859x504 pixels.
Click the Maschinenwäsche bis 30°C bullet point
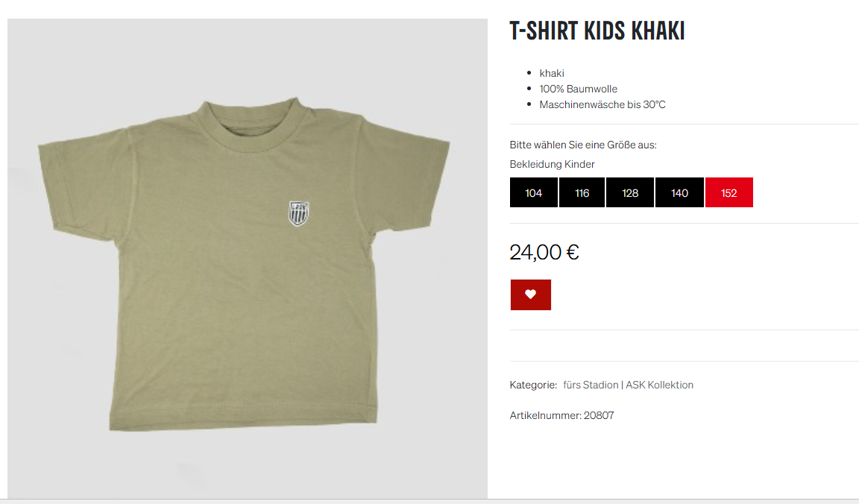pyautogui.click(x=602, y=104)
